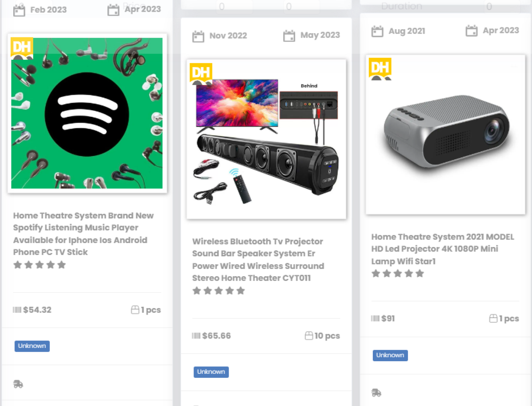Open the mini projector product photo
The height and width of the screenshot is (406, 532).
[x=445, y=135]
